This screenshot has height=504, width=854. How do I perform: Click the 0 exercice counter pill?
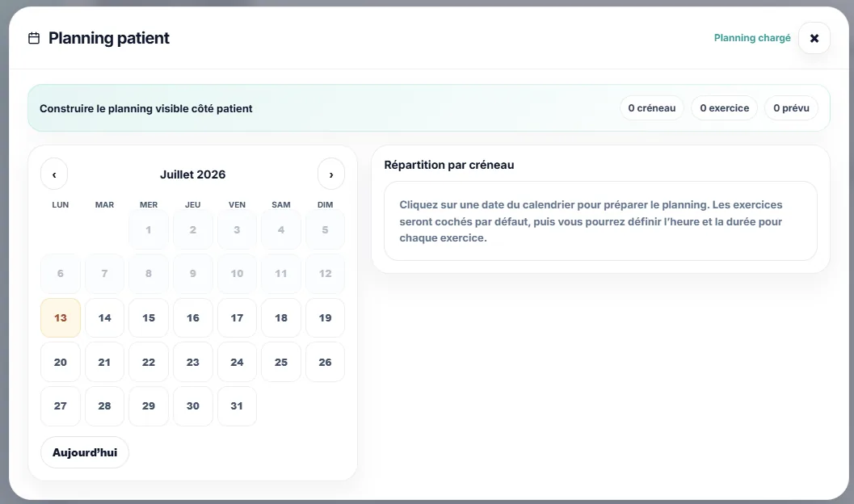(725, 107)
